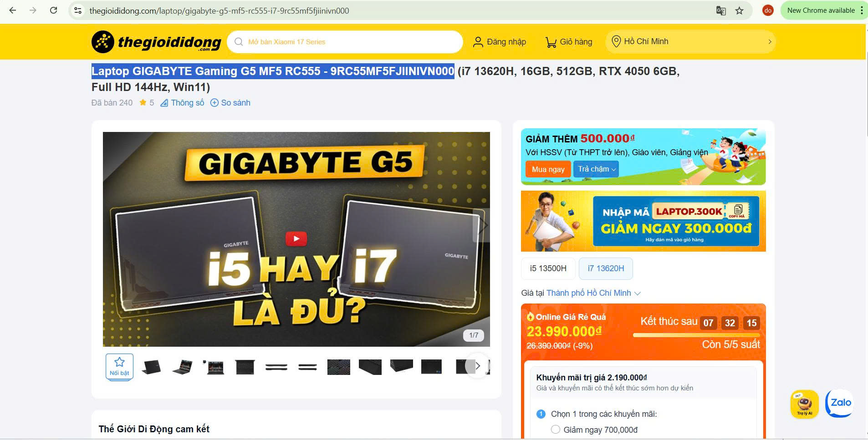868x440 pixels.
Task: Click the Mua ngay button
Action: 548,169
